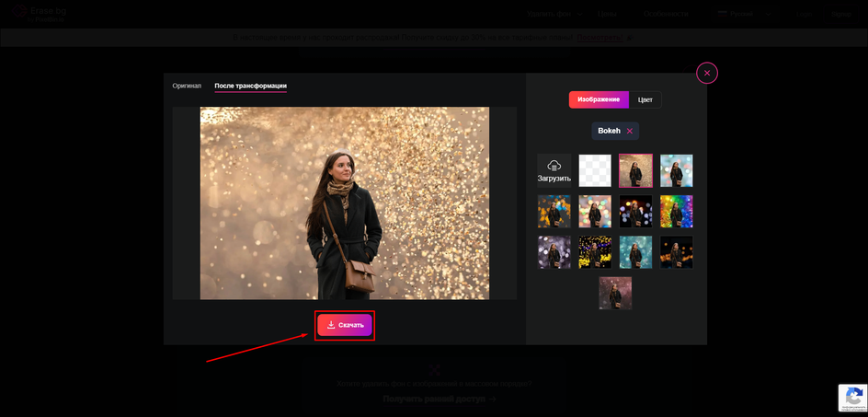Open the Цены menu item
868x417 pixels.
(607, 14)
